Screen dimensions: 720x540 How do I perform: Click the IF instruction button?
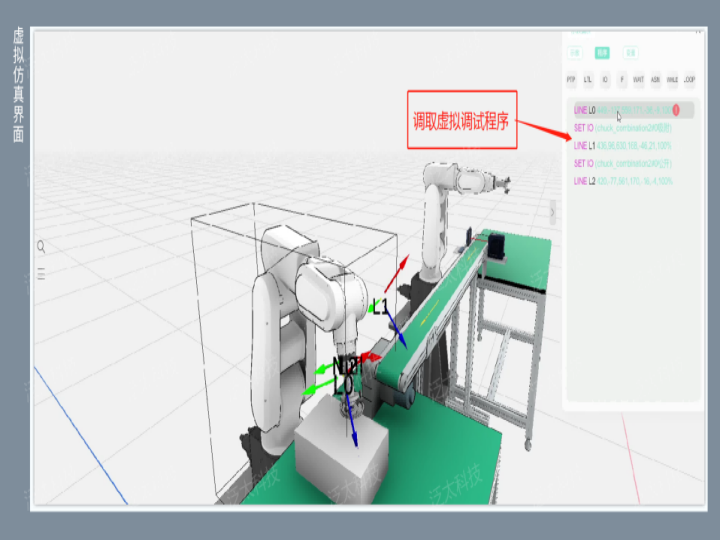622,78
